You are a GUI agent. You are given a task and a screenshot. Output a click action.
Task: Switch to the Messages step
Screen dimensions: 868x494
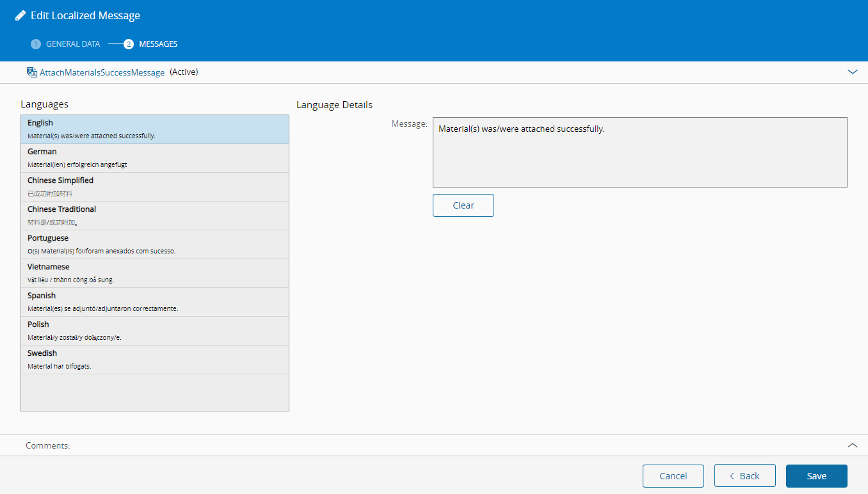tap(158, 44)
